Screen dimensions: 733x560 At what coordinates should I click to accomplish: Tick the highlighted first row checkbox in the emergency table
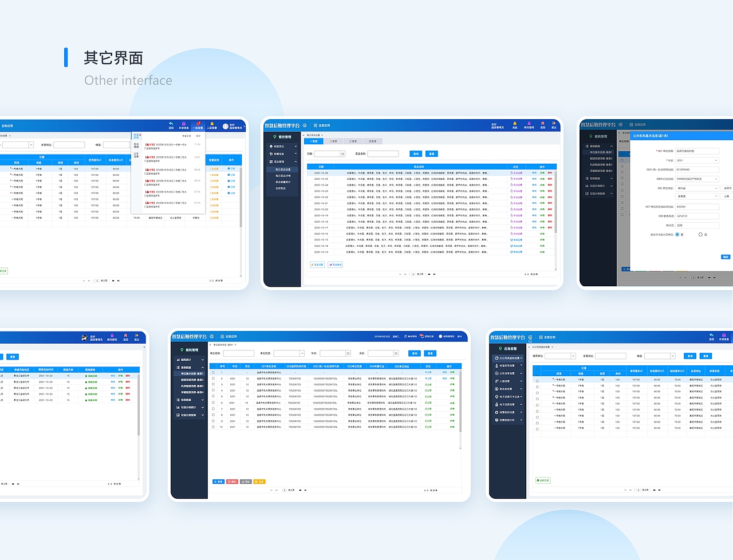(537, 380)
